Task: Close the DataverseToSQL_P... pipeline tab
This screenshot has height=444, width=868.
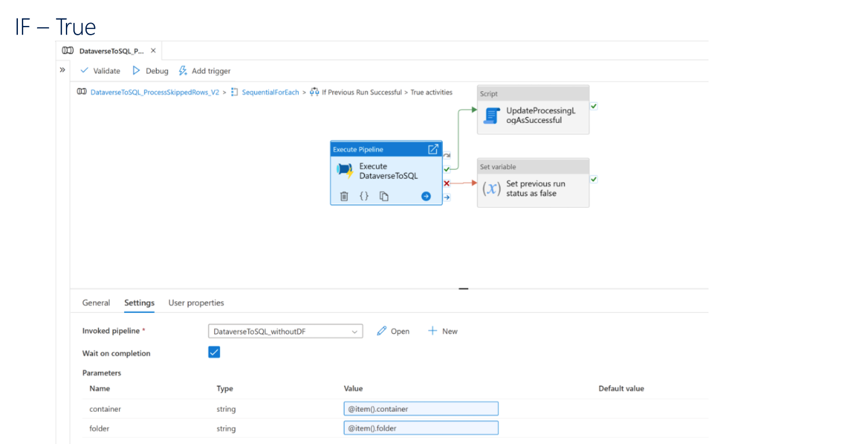Action: tap(153, 51)
